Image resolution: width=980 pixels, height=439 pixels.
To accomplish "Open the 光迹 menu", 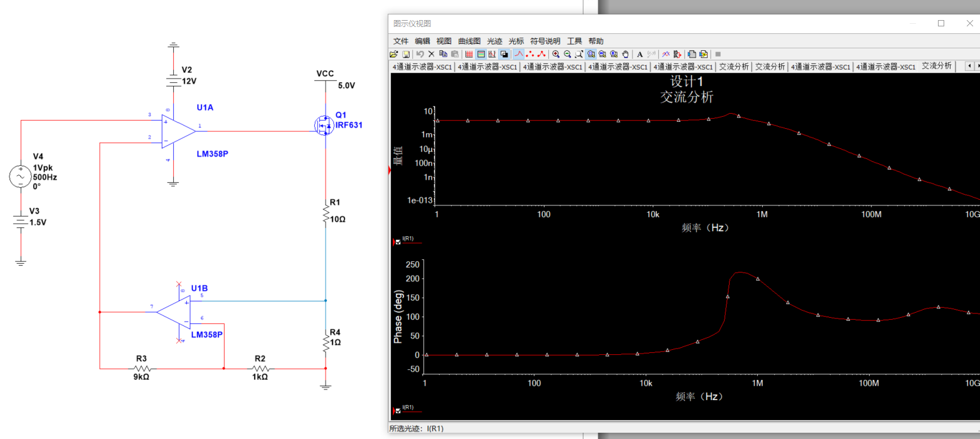I will (x=495, y=41).
